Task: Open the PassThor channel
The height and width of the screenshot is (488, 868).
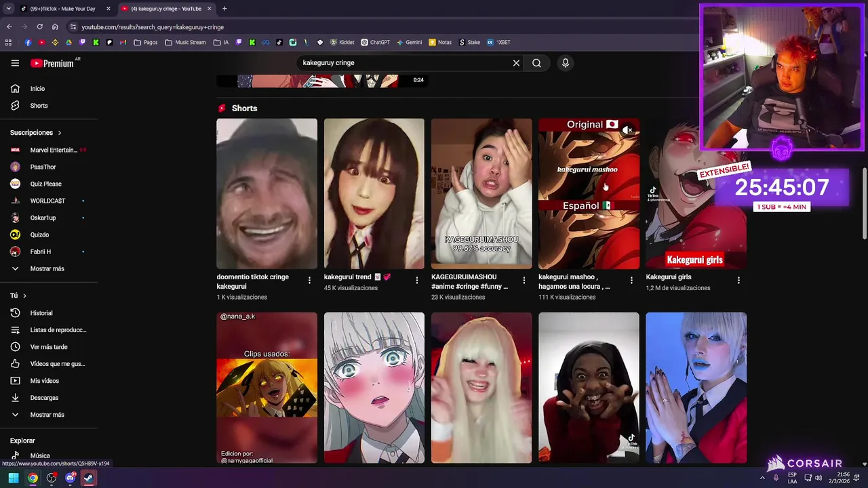Action: pyautogui.click(x=43, y=167)
